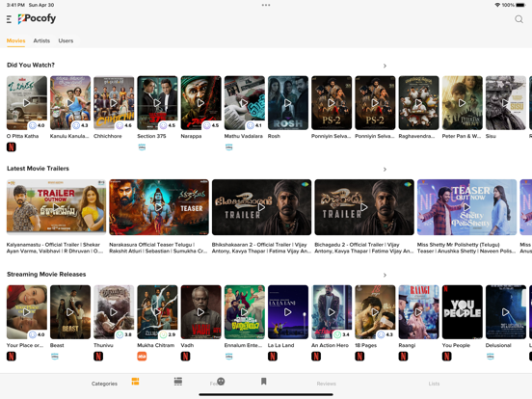
Task: Tap the 4.0 rating badge on O Pitta Katha
Action: (x=37, y=125)
